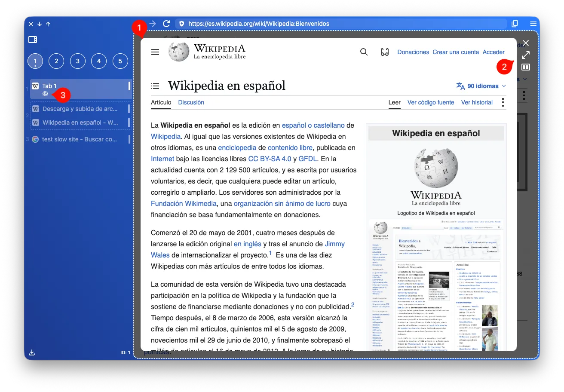Follow the 'Internet' link
564x392 pixels.
click(162, 159)
